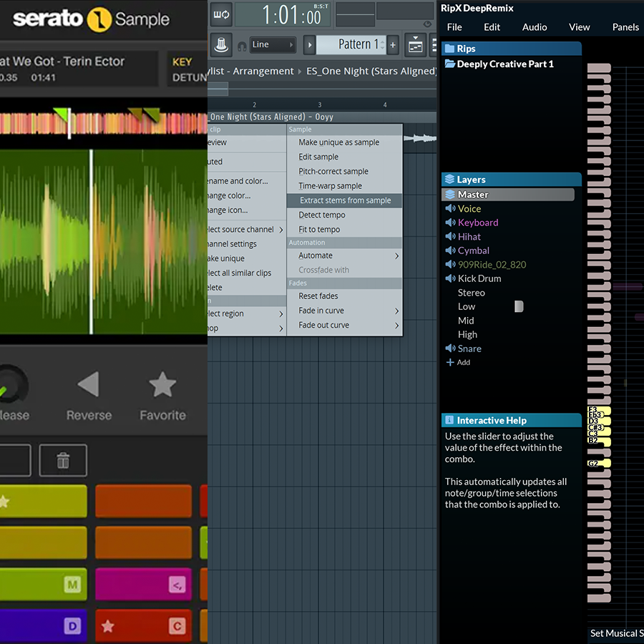The height and width of the screenshot is (644, 644).
Task: Select the Master layer row
Action: (x=508, y=195)
